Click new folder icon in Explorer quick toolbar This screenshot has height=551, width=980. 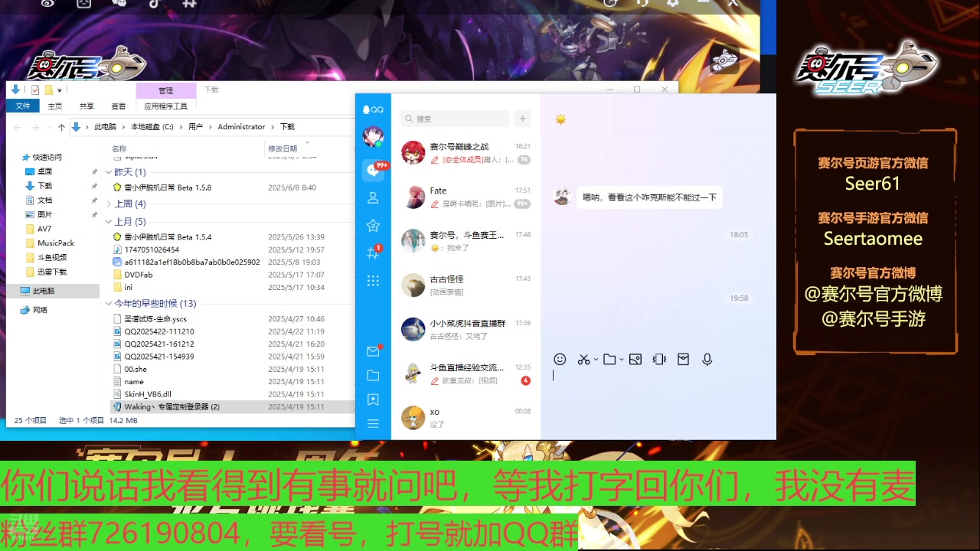point(48,90)
